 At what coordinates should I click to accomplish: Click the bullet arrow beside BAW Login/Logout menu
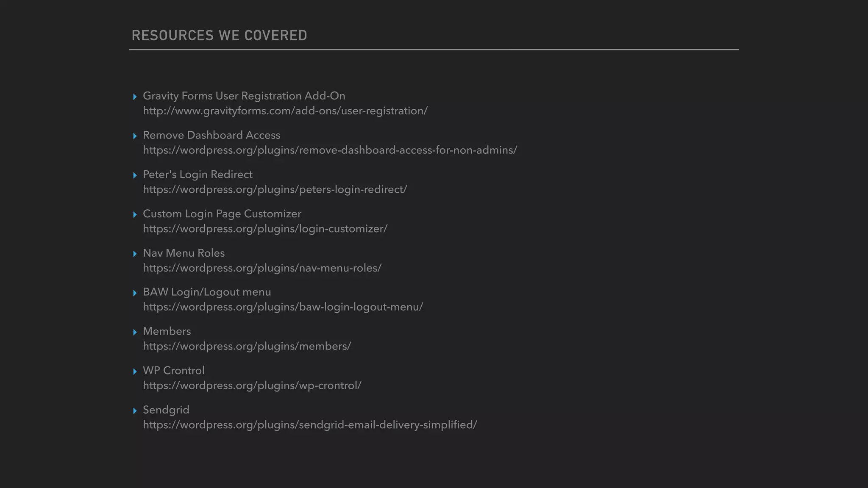coord(135,293)
